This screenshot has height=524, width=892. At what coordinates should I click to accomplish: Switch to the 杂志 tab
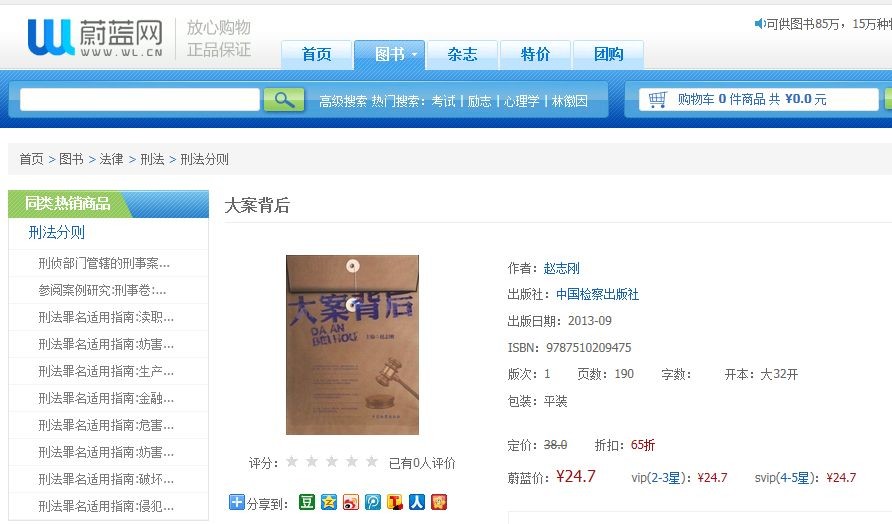pyautogui.click(x=462, y=55)
